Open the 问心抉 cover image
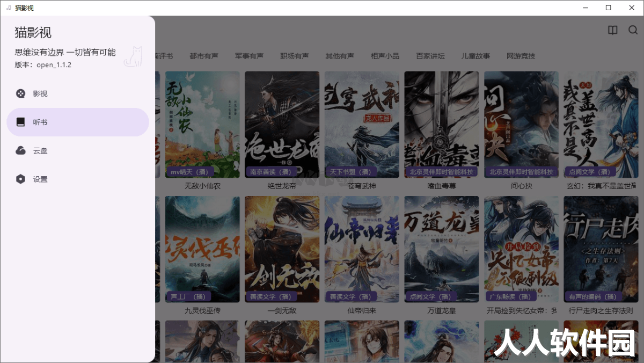This screenshot has width=644, height=363. pos(521,125)
